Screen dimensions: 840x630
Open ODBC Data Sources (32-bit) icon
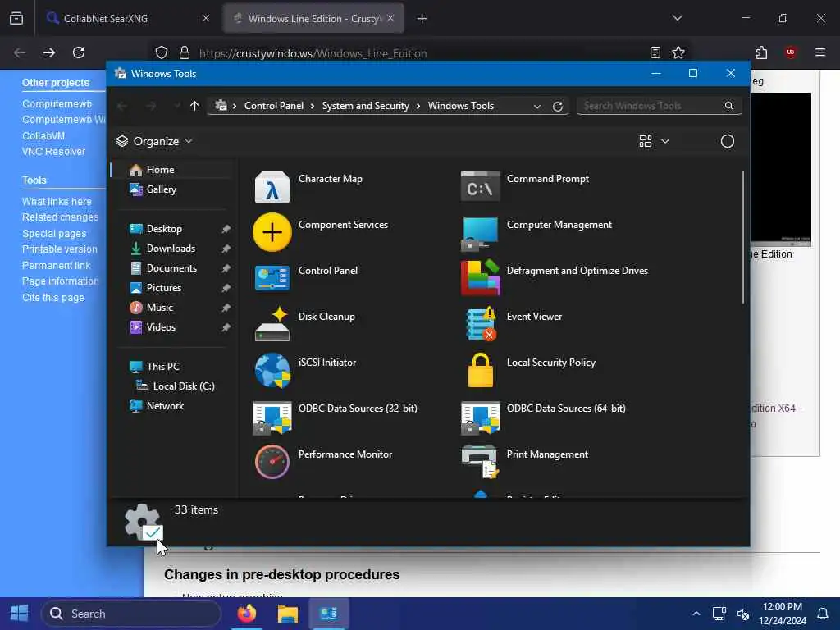[x=272, y=417]
